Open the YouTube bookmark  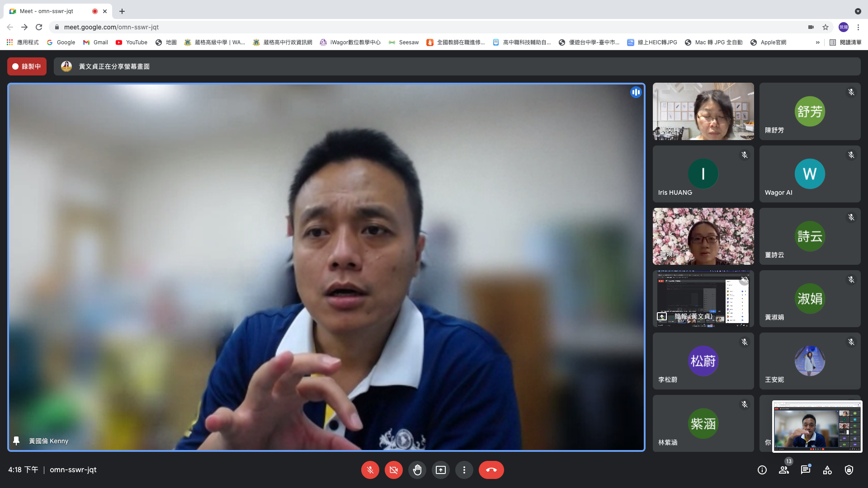(132, 42)
